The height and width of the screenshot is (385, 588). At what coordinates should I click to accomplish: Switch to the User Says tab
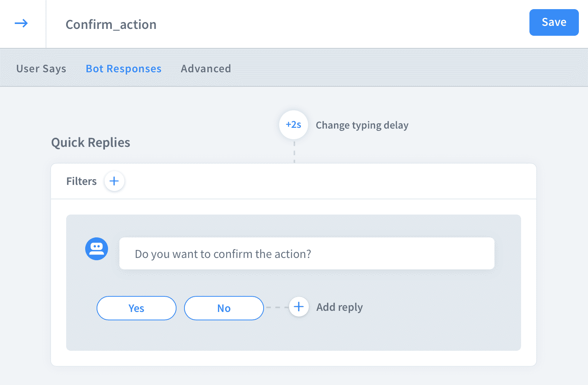[x=41, y=68]
